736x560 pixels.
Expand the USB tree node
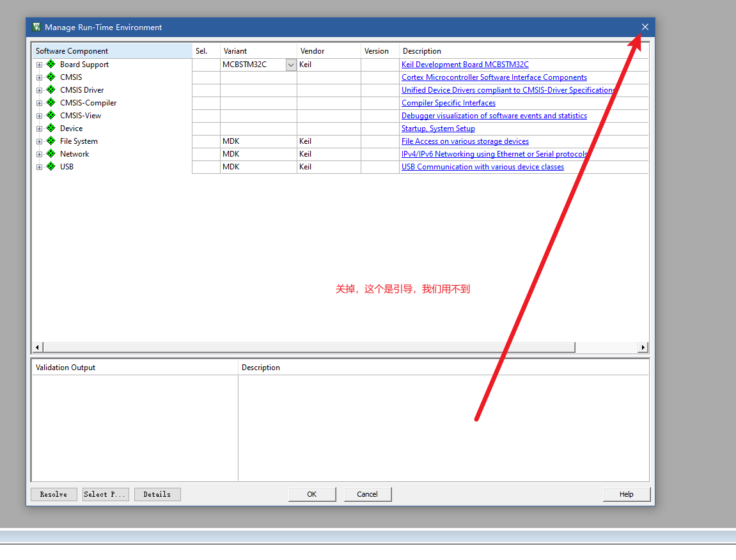click(x=40, y=167)
